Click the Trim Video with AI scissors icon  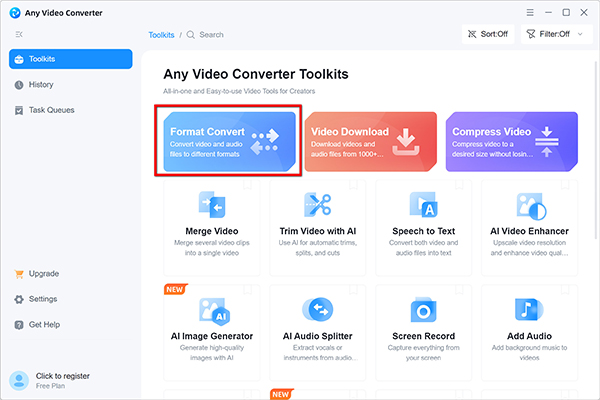tap(318, 205)
